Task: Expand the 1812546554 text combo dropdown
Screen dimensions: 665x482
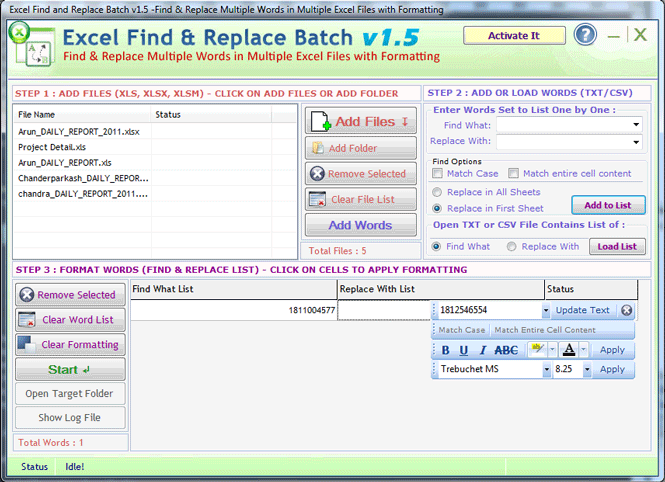Action: coord(546,310)
